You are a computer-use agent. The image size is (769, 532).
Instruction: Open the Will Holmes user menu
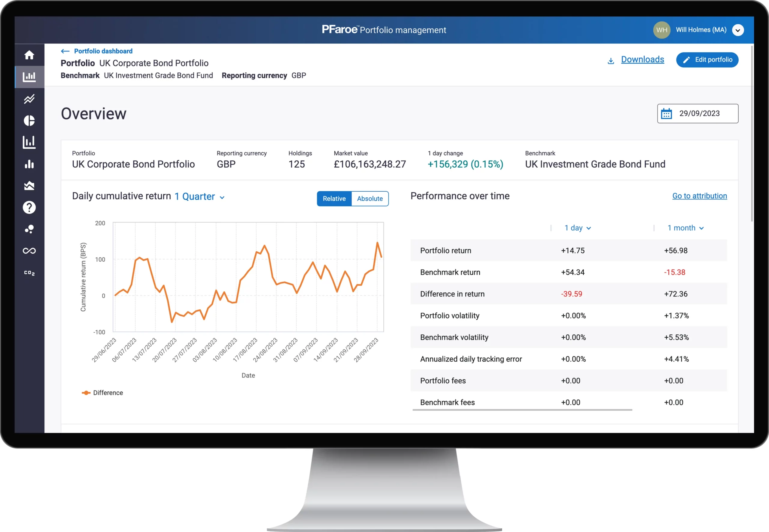[x=738, y=30]
